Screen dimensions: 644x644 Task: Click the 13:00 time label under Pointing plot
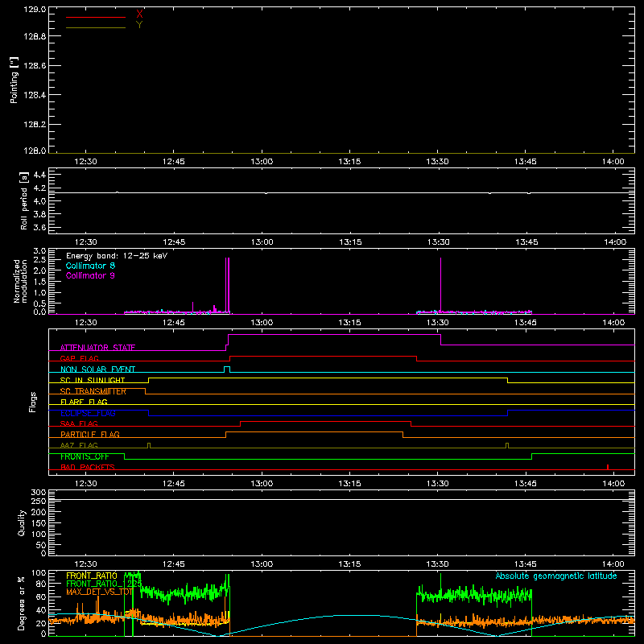tap(262, 162)
